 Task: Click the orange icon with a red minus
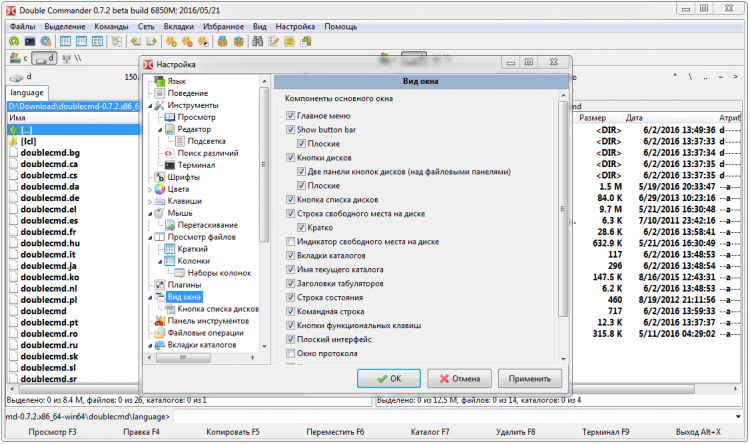pos(187,42)
